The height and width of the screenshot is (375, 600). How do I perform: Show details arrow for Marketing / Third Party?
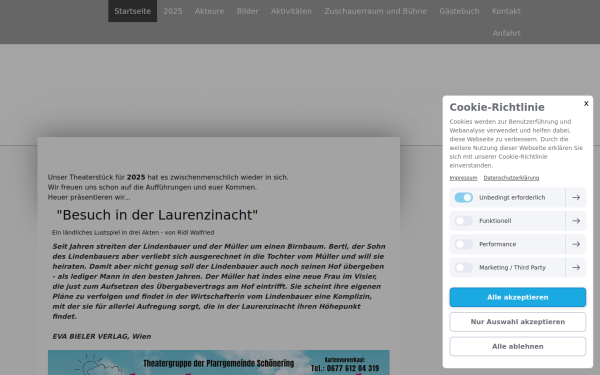click(x=576, y=267)
